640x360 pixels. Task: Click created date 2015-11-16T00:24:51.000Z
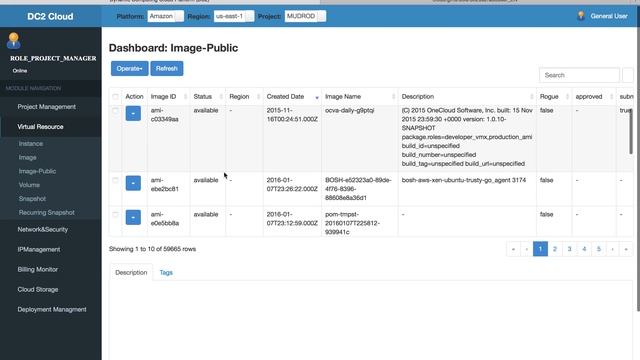292,115
